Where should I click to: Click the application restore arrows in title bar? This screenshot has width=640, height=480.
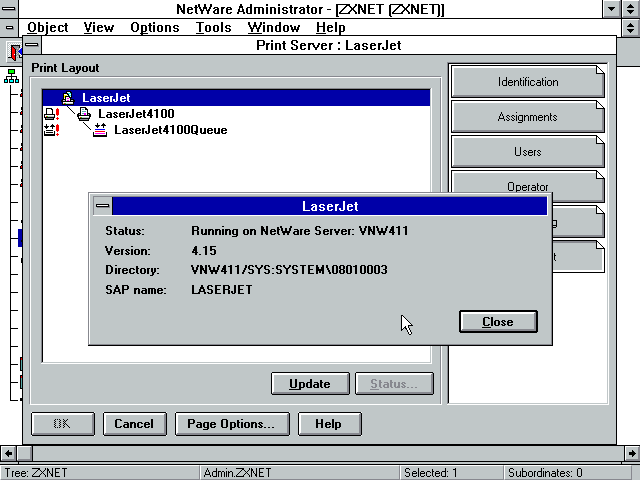(631, 9)
